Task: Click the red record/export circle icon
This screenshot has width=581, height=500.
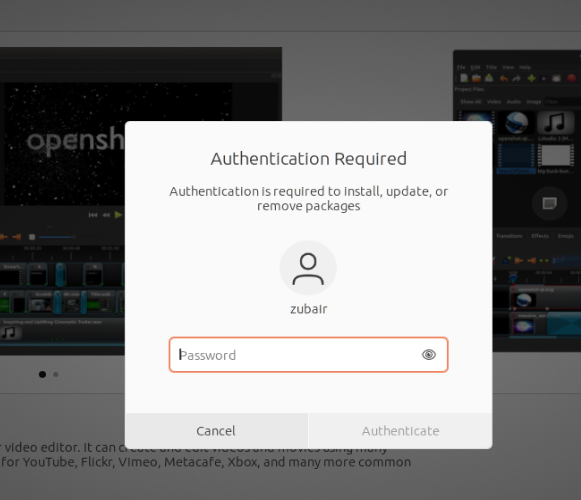Action: pyautogui.click(x=571, y=78)
